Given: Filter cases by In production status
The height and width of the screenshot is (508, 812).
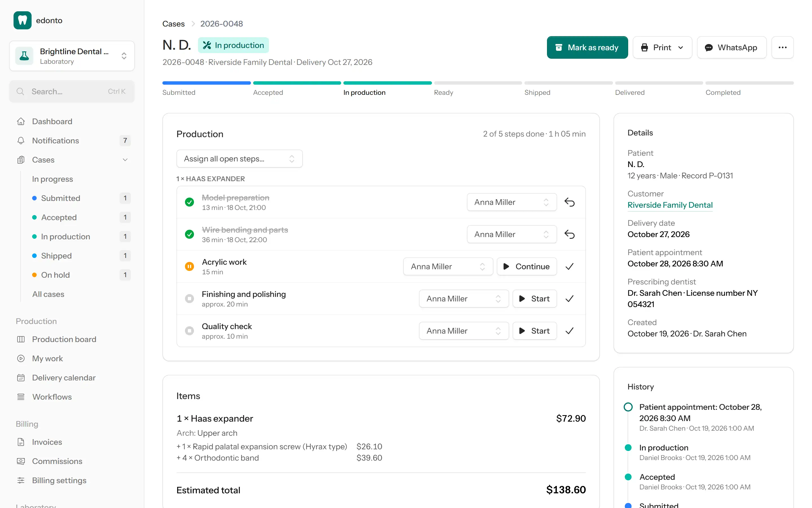Looking at the screenshot, I should click(x=81, y=237).
